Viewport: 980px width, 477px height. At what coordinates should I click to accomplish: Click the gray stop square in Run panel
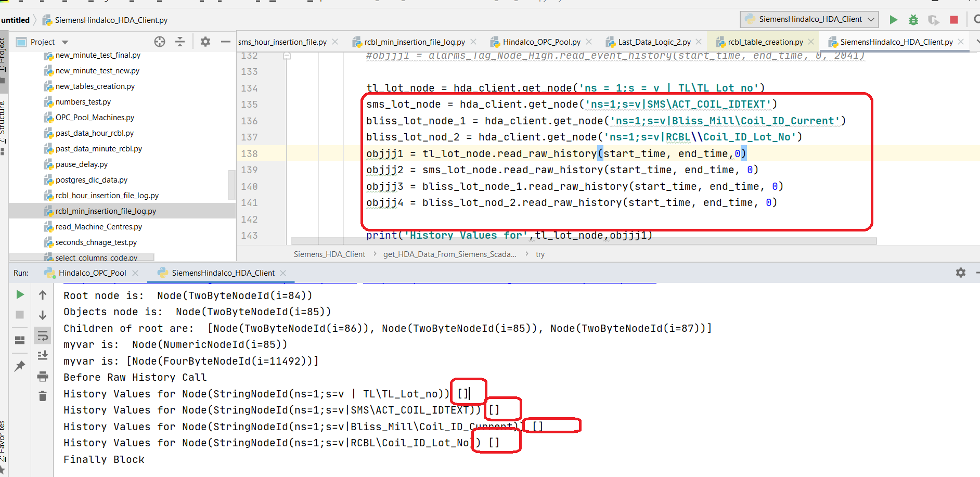(x=20, y=315)
